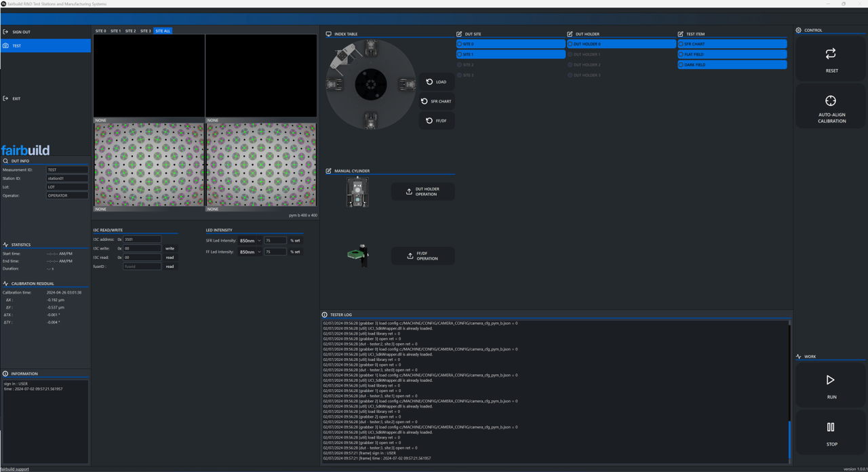Trigger the DUT HOLDER OPERATION control
Screen dimensions: 868x472
[422, 191]
